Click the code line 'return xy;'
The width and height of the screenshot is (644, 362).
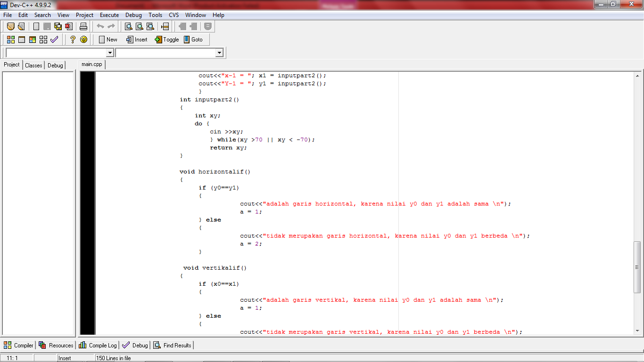[229, 148]
